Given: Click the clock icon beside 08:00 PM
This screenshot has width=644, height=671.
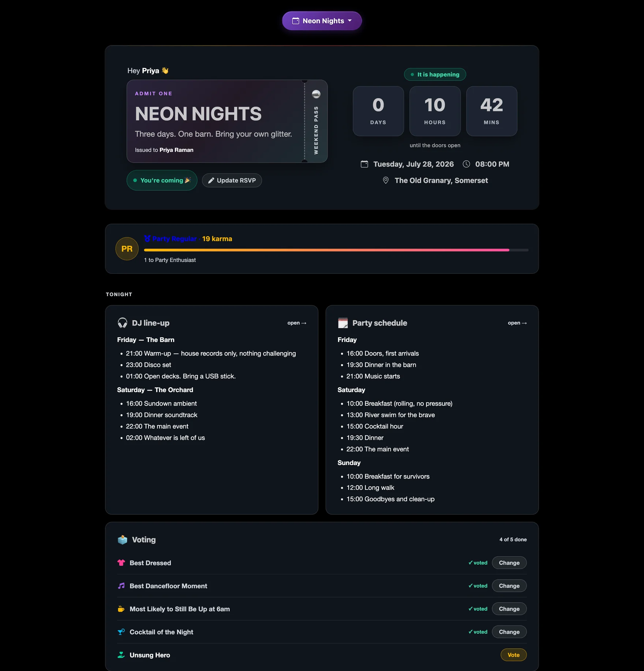Looking at the screenshot, I should tap(466, 164).
